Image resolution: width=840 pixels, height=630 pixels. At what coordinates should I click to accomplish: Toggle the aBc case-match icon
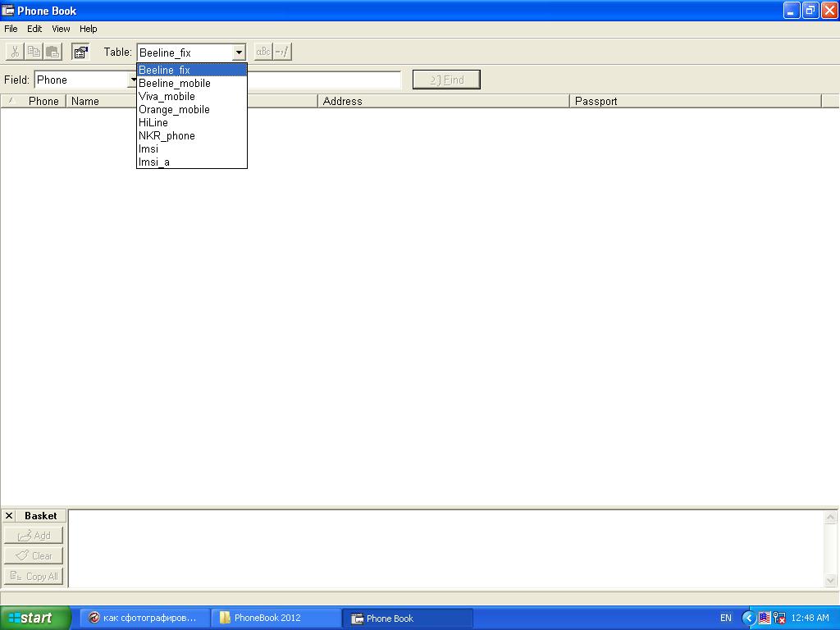tap(263, 52)
